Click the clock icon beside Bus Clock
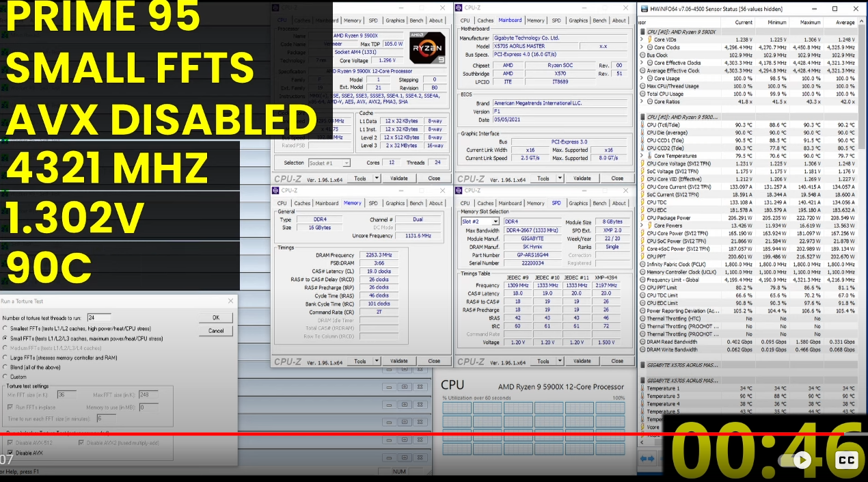 pyautogui.click(x=643, y=55)
